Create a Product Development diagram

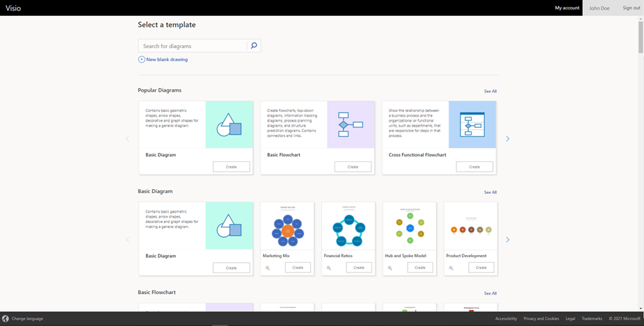481,268
